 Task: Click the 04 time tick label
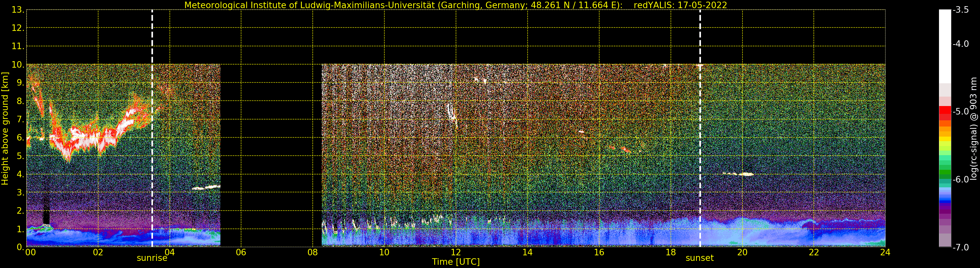[x=170, y=253]
